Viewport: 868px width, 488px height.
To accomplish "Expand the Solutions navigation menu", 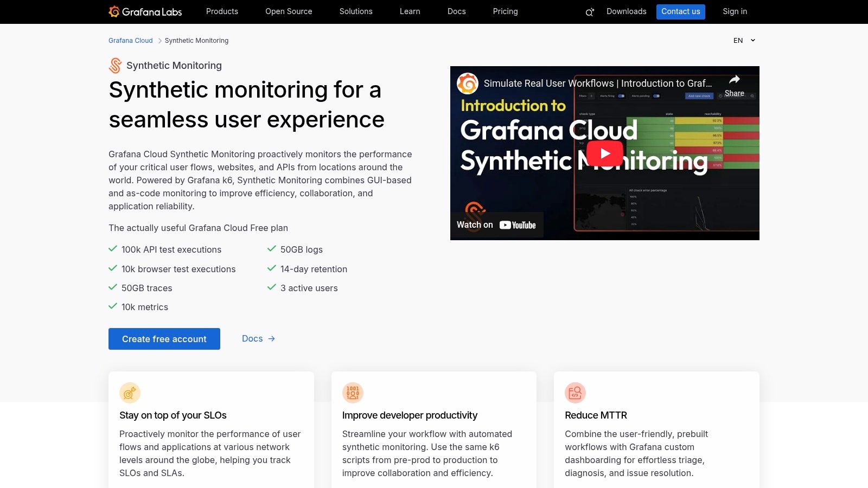I will (356, 11).
